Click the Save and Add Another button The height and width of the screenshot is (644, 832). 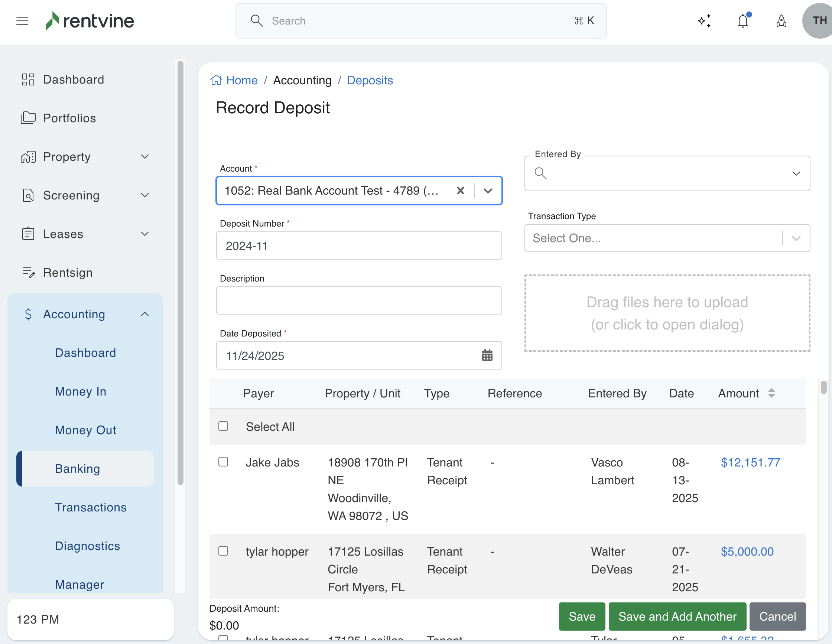677,616
